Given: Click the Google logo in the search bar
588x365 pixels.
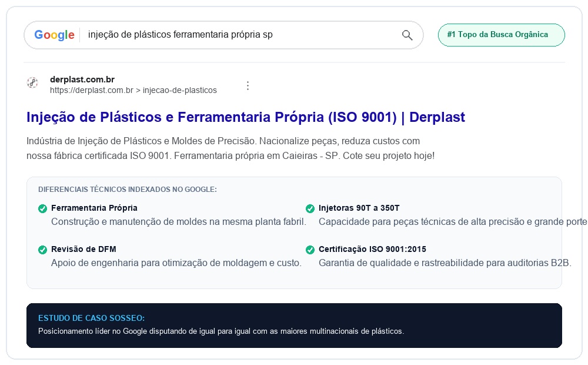Looking at the screenshot, I should [54, 35].
